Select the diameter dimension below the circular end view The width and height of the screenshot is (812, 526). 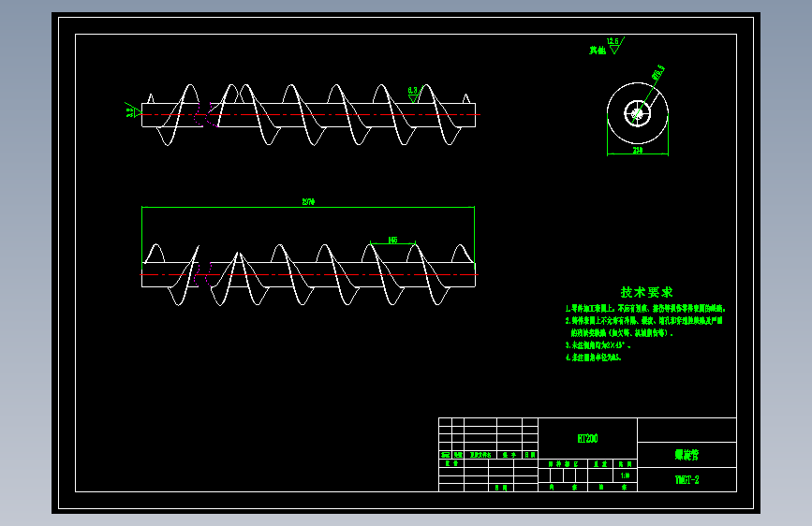(638, 150)
